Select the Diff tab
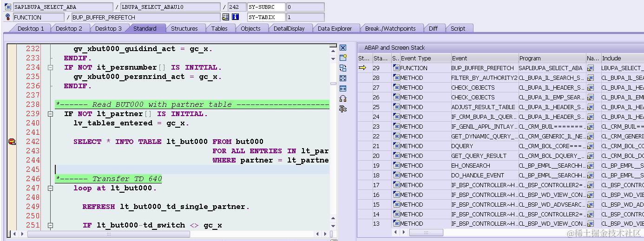Screen dimensions: 644x241 433,28
